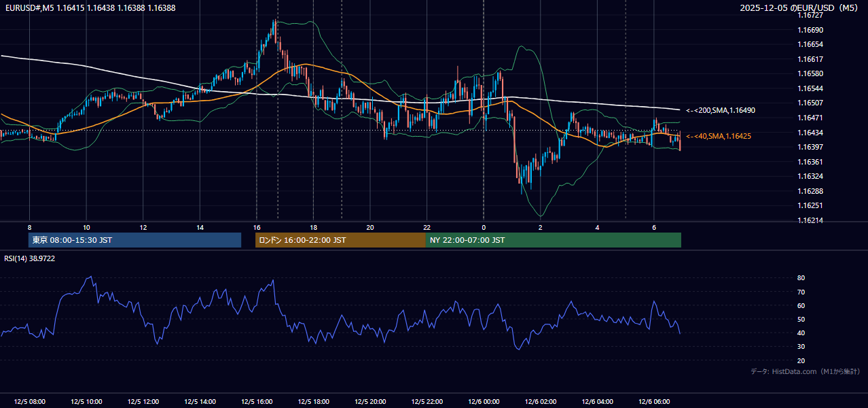Click price axis value 1.16617
Screen dimensions: 868x408
pos(811,59)
